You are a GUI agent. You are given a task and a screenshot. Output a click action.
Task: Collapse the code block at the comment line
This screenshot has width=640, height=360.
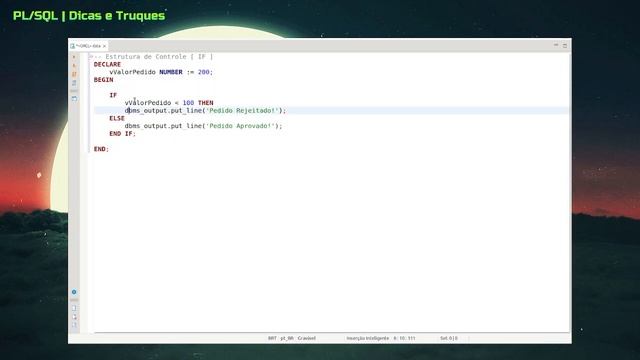(91, 57)
